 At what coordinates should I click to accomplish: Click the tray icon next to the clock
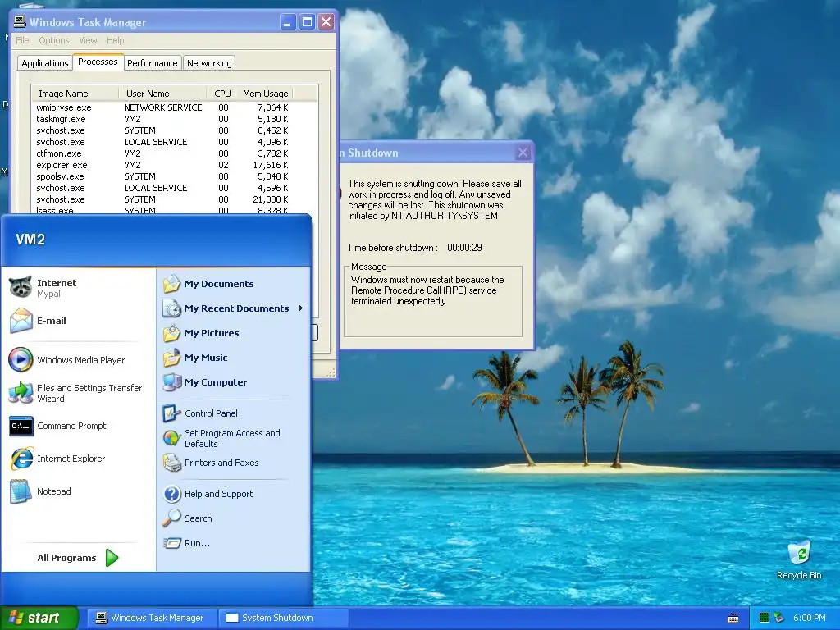[x=779, y=618]
